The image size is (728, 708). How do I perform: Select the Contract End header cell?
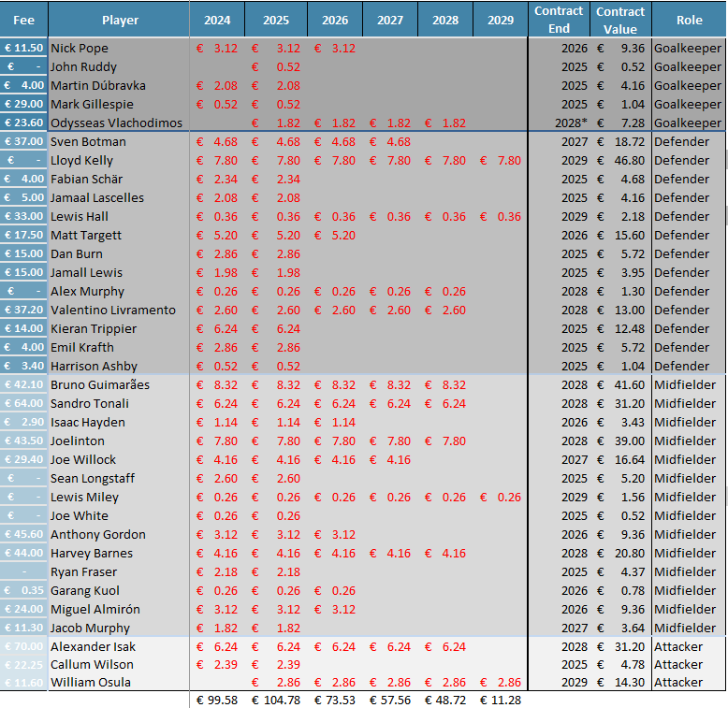pyautogui.click(x=559, y=20)
